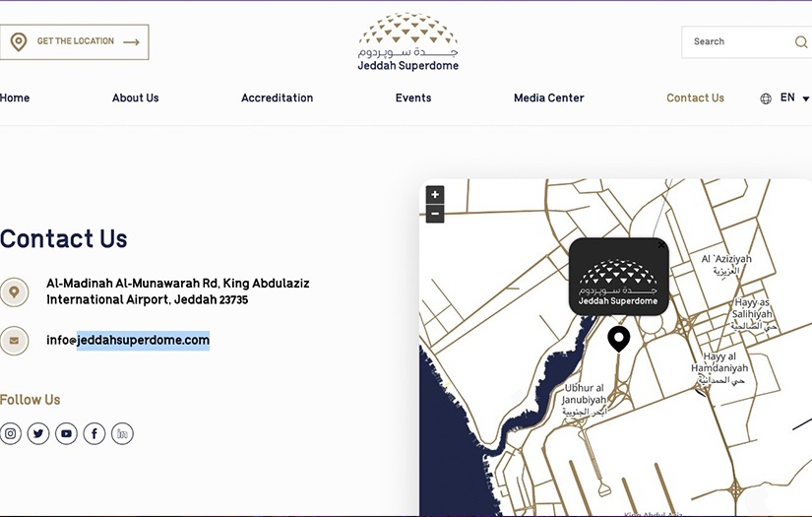
Task: Zoom in on the map
Action: (435, 195)
